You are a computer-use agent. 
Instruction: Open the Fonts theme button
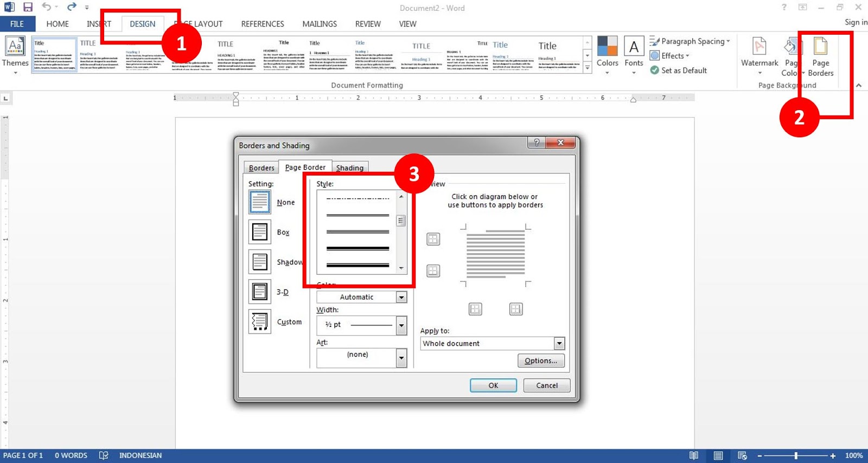coord(634,55)
